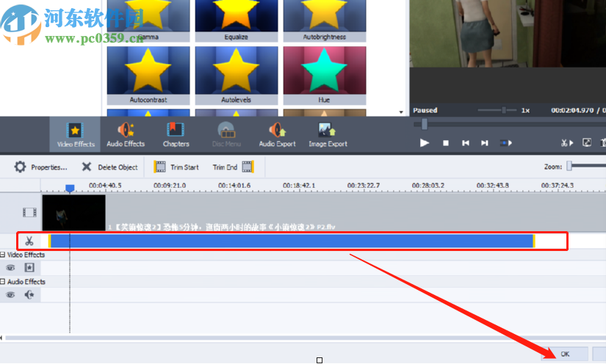606x364 pixels.
Task: Click the scissors icon on cut track
Action: pyautogui.click(x=29, y=241)
